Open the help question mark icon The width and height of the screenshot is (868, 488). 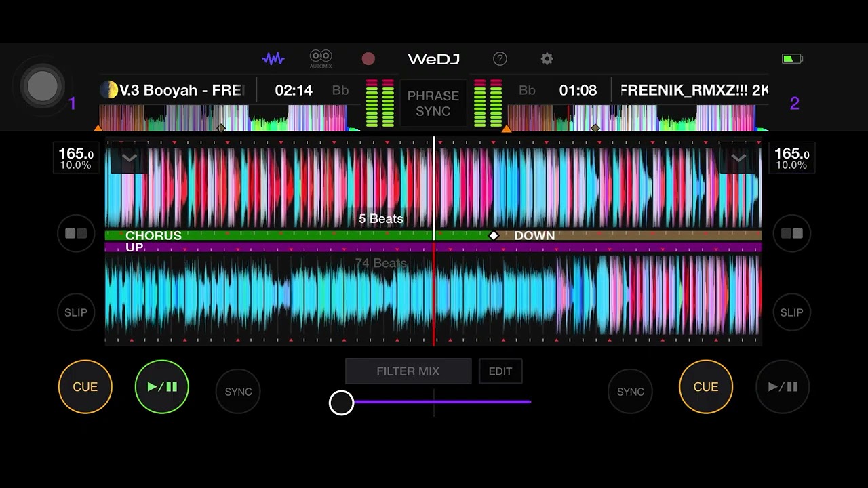click(x=500, y=59)
